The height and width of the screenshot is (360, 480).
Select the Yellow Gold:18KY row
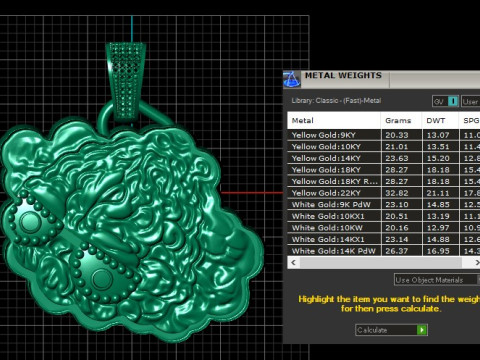(384, 170)
